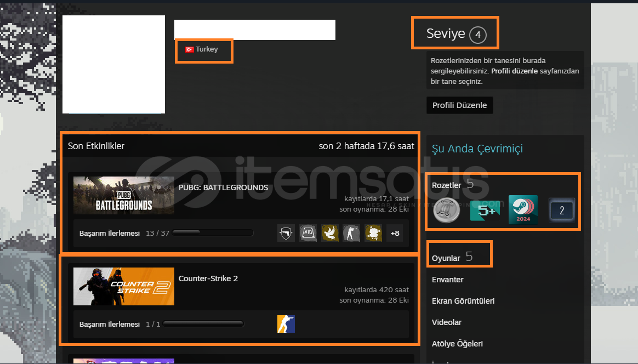This screenshot has height=364, width=638.
Task: Open the Envanter link
Action: 448,280
